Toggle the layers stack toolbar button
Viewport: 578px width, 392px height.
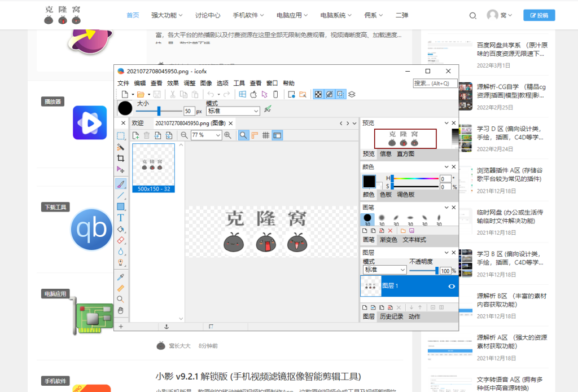[352, 95]
